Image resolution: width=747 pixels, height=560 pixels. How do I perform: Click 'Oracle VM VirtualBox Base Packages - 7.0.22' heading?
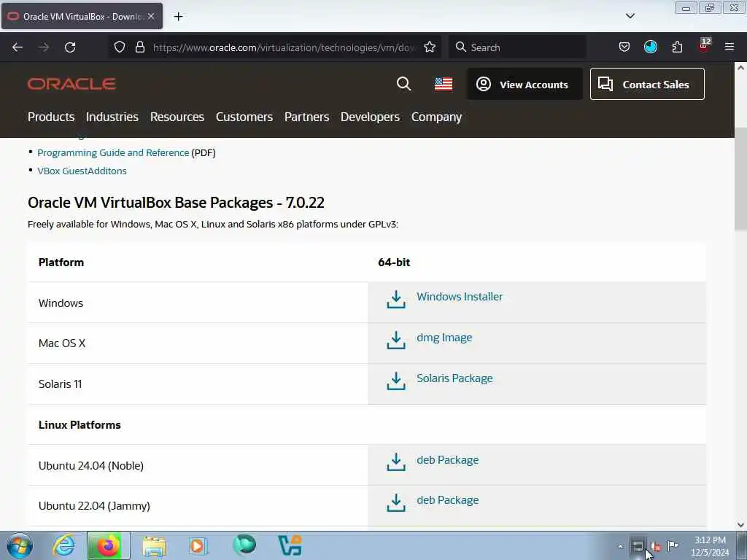tap(176, 203)
